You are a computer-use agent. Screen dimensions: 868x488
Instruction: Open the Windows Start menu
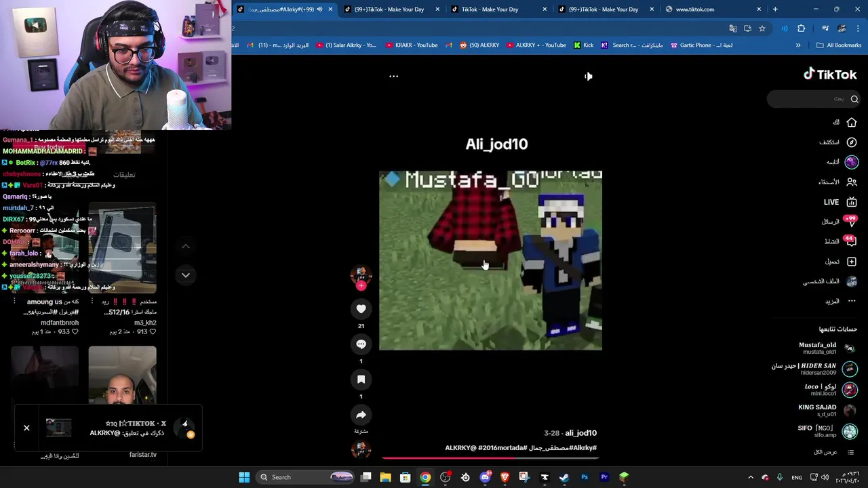tap(244, 477)
